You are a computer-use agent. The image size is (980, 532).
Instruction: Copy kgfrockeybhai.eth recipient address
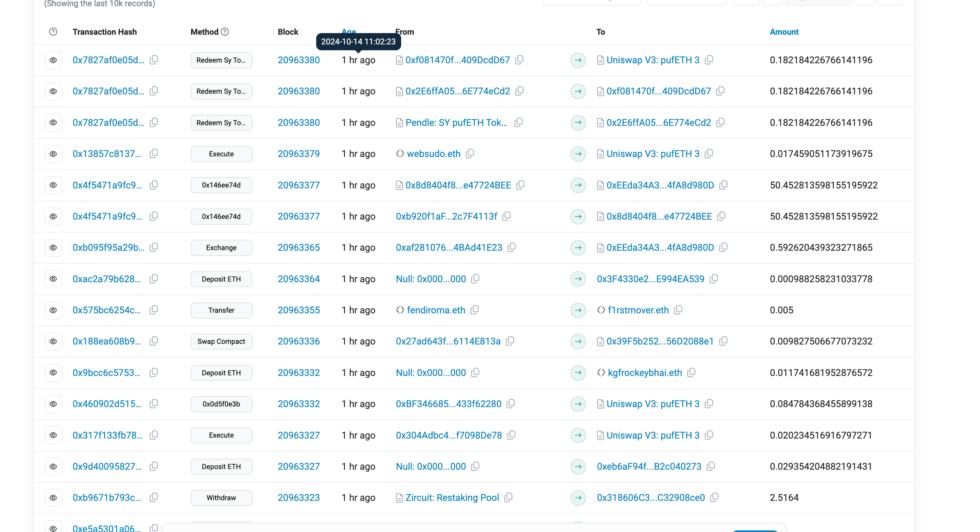coord(691,372)
